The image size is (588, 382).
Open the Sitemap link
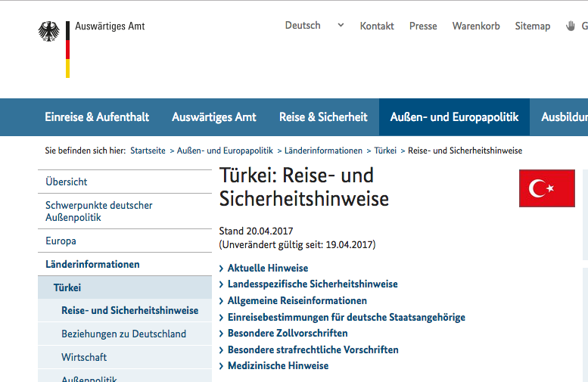(533, 26)
